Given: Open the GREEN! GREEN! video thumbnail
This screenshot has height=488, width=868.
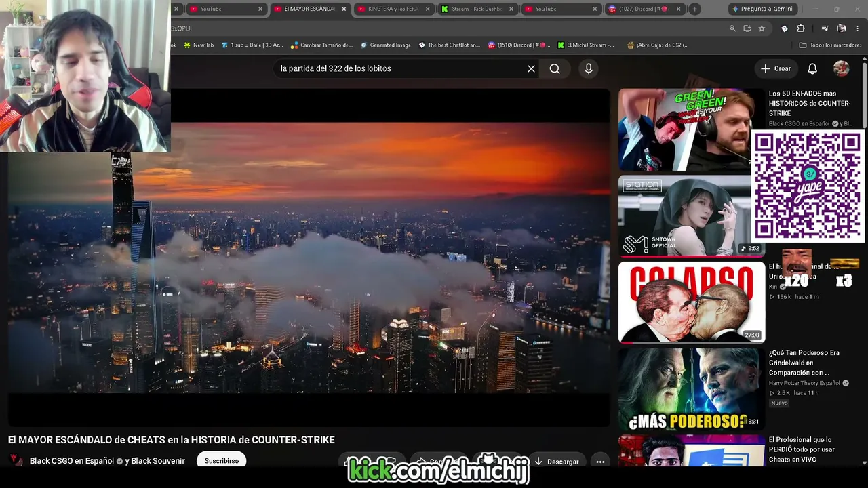Looking at the screenshot, I should tap(691, 129).
